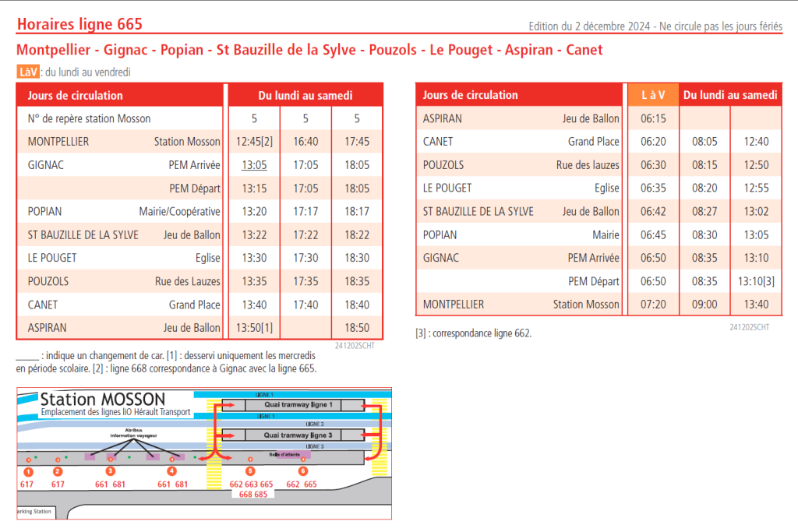Click the Station MOSSON map heading

click(103, 400)
